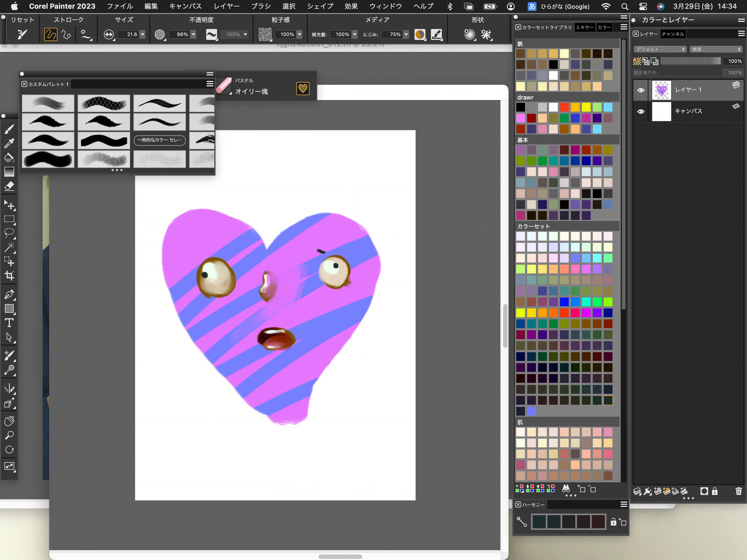Select the Eraser tool in the toolbox
The height and width of the screenshot is (560, 747).
pyautogui.click(x=9, y=186)
